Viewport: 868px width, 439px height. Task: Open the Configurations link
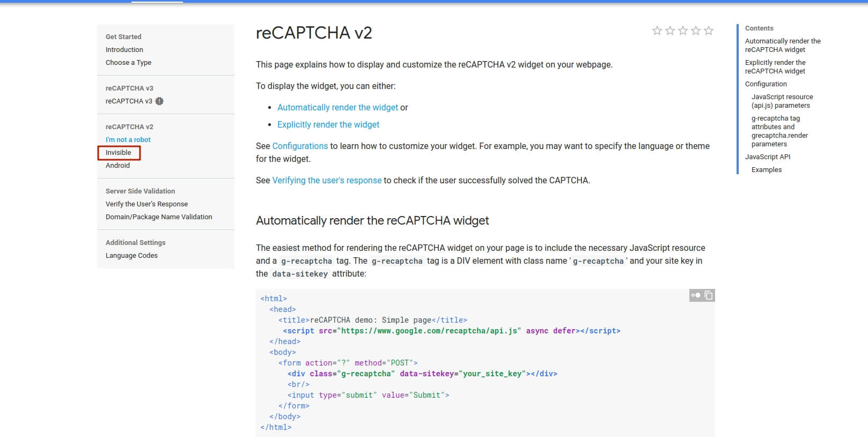click(x=300, y=146)
